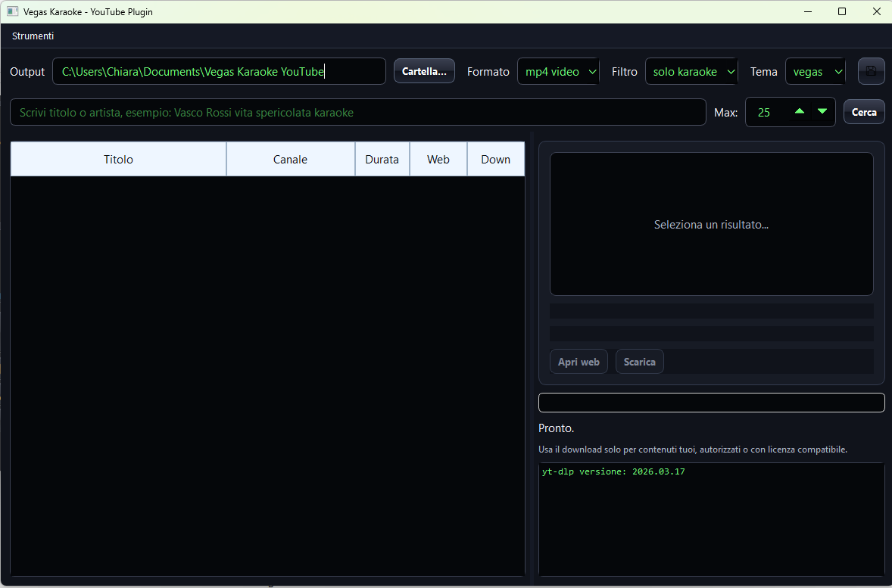Click the Pronto. status text
892x588 pixels.
pyautogui.click(x=556, y=428)
